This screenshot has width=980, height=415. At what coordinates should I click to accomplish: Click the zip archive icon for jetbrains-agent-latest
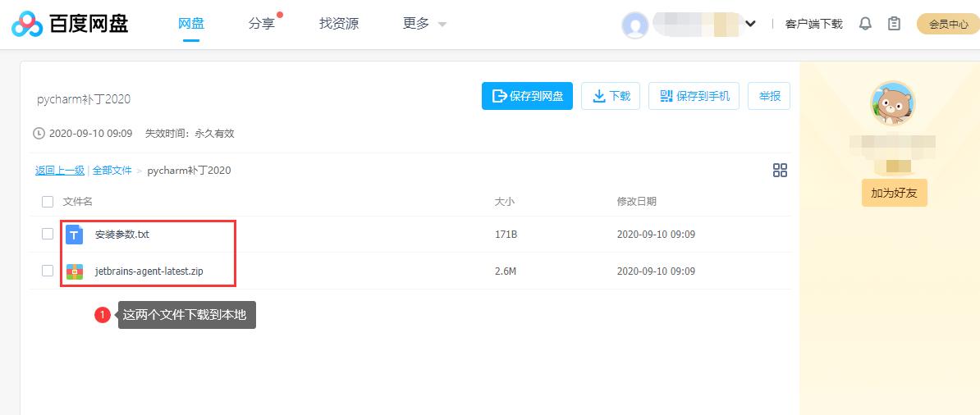pos(75,271)
